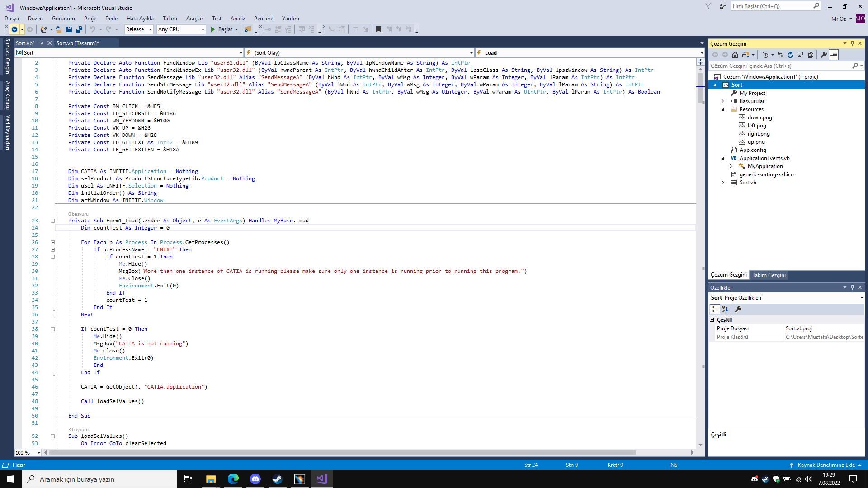Open the Sort class dropdown in the navigation bar
868x488 pixels.
tap(129, 53)
